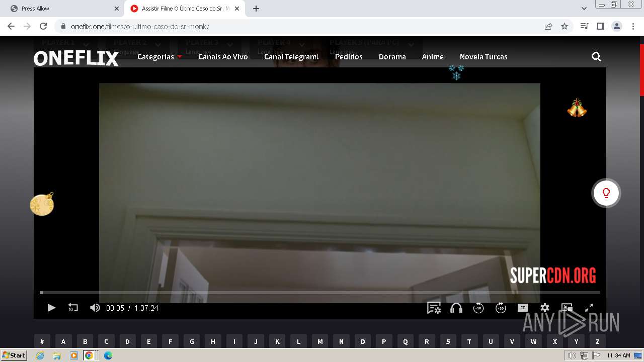Filter titles by letter D
This screenshot has width=644, height=362.
(x=127, y=341)
